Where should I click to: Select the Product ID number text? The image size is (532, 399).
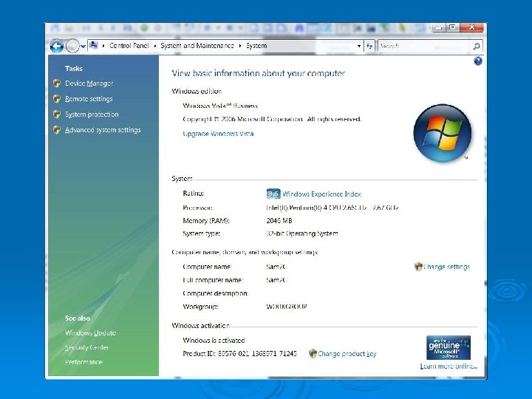coord(257,353)
